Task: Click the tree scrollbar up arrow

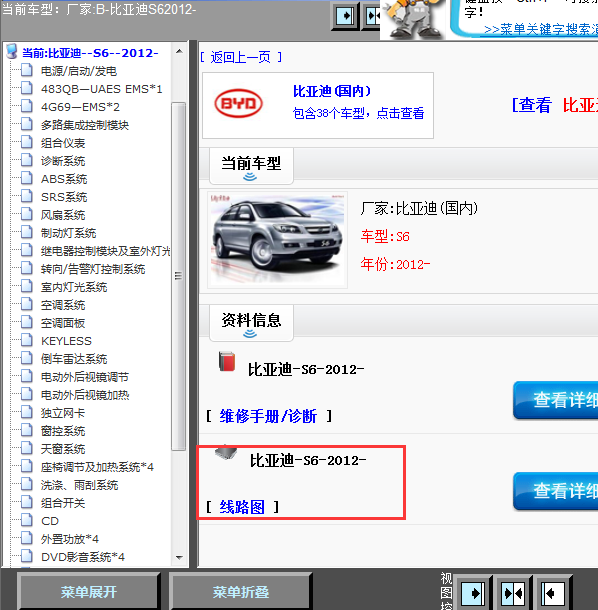Action: (x=179, y=51)
